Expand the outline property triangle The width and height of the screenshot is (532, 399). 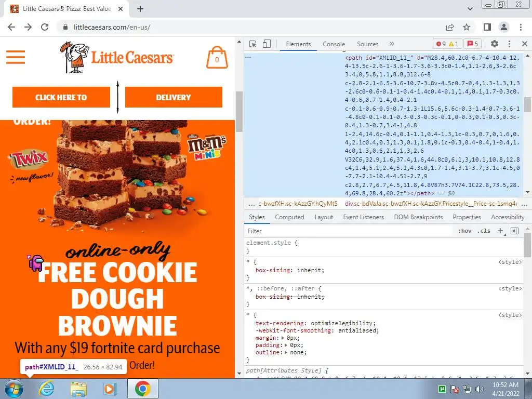(x=287, y=353)
